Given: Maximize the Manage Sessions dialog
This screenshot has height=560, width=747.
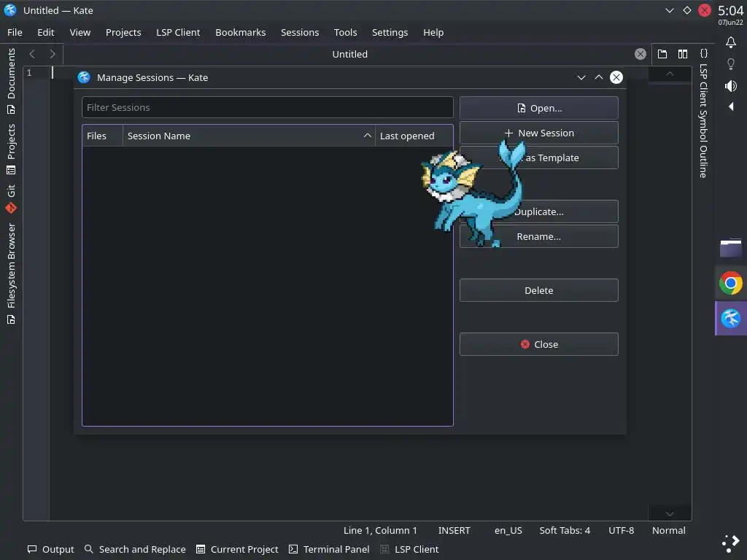Looking at the screenshot, I should click(599, 77).
